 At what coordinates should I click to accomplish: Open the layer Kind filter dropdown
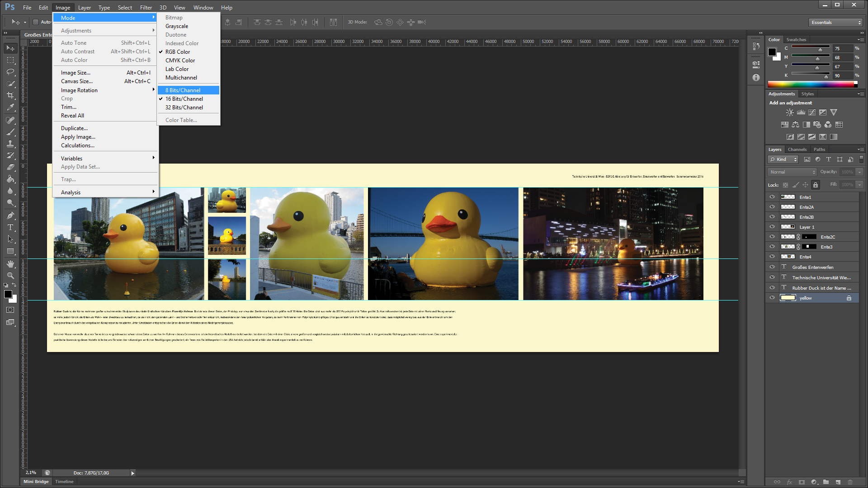click(783, 160)
